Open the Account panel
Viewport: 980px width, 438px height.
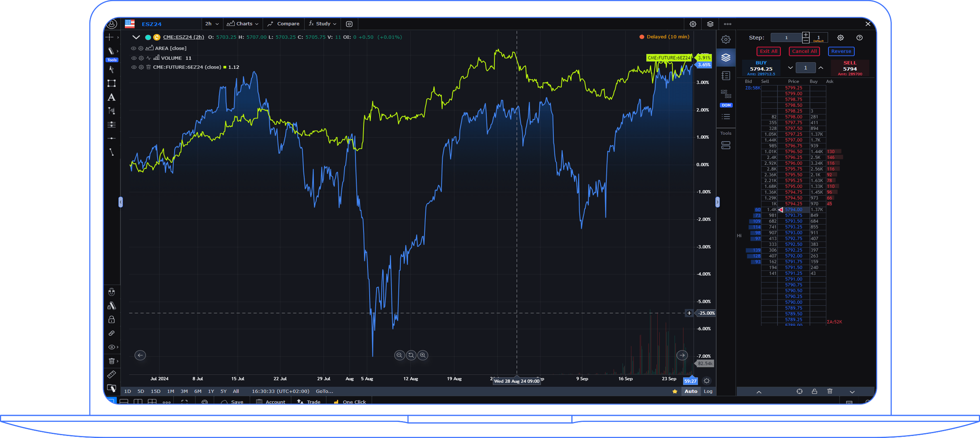(x=271, y=402)
